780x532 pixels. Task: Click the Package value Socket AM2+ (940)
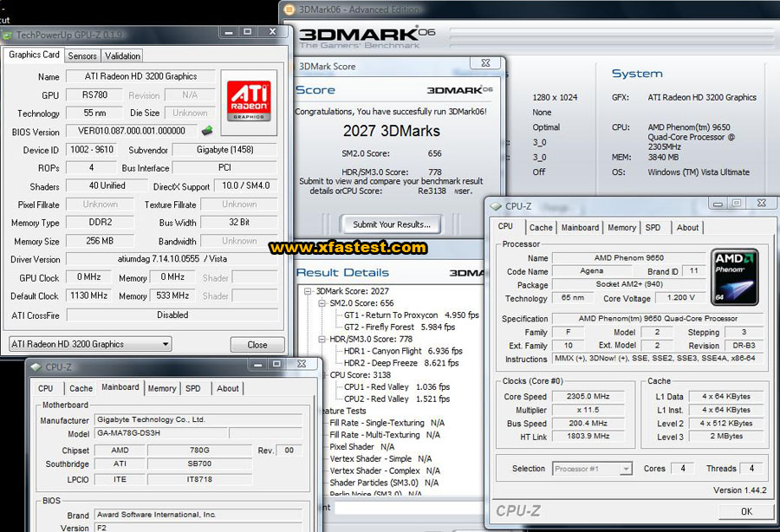click(629, 284)
